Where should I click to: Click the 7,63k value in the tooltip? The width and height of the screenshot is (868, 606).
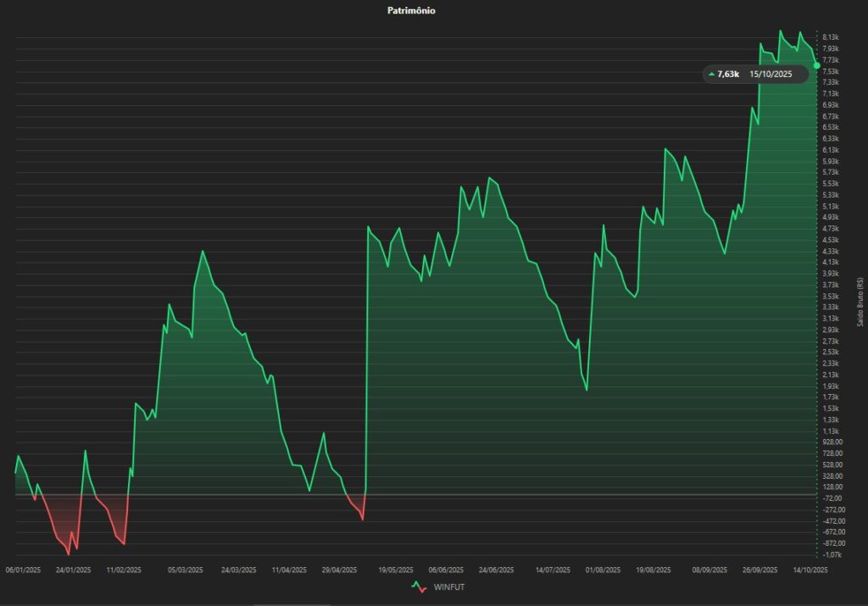tap(728, 75)
